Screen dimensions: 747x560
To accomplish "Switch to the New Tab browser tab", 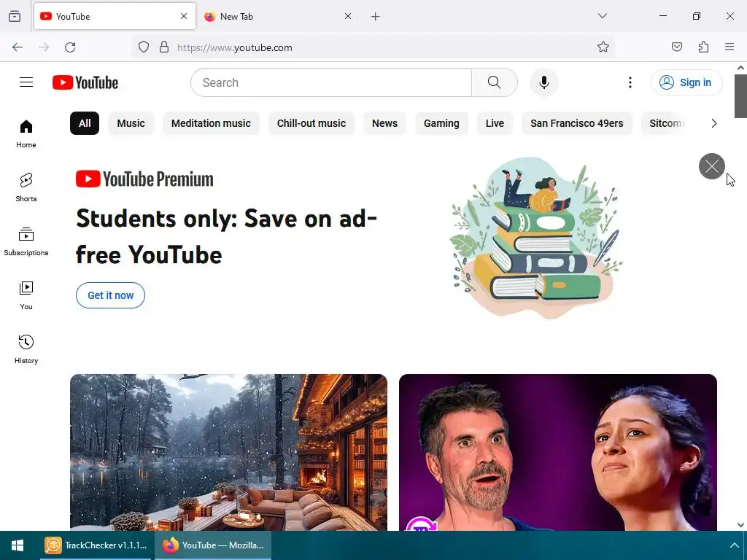I will click(x=278, y=16).
